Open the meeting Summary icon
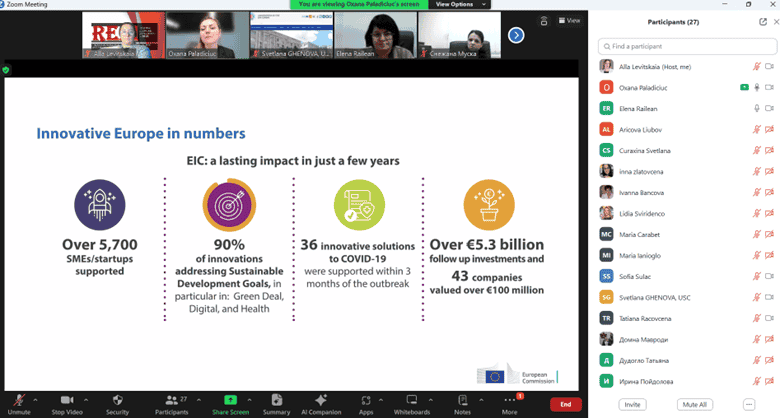 pos(277,400)
